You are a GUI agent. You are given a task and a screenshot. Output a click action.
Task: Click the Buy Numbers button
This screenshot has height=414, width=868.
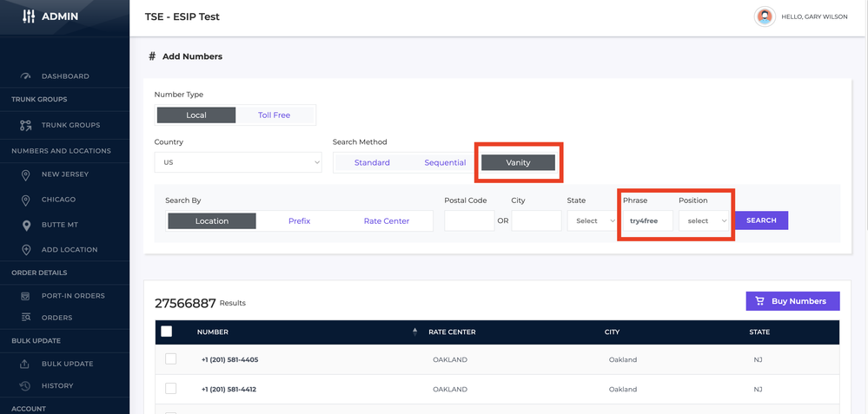click(792, 300)
